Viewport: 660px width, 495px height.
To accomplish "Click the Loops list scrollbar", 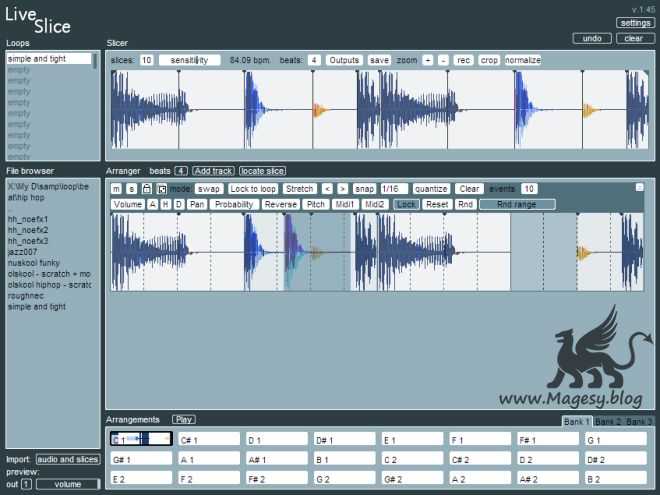I will [x=95, y=61].
